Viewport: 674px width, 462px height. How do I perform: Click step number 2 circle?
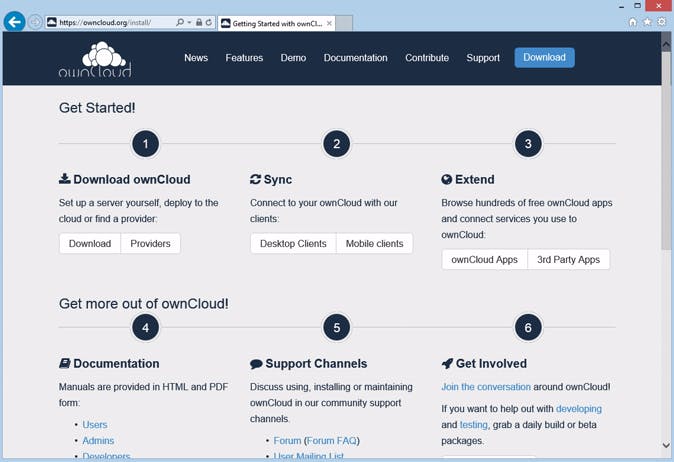337,144
